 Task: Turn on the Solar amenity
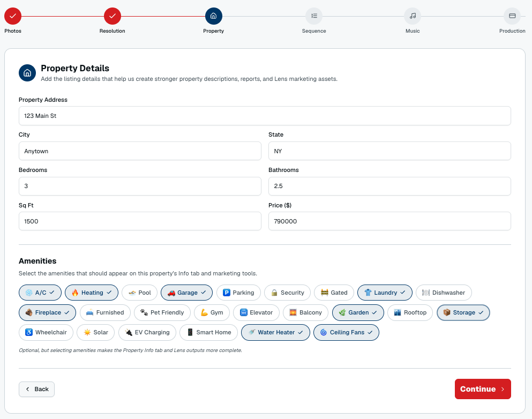click(x=96, y=332)
